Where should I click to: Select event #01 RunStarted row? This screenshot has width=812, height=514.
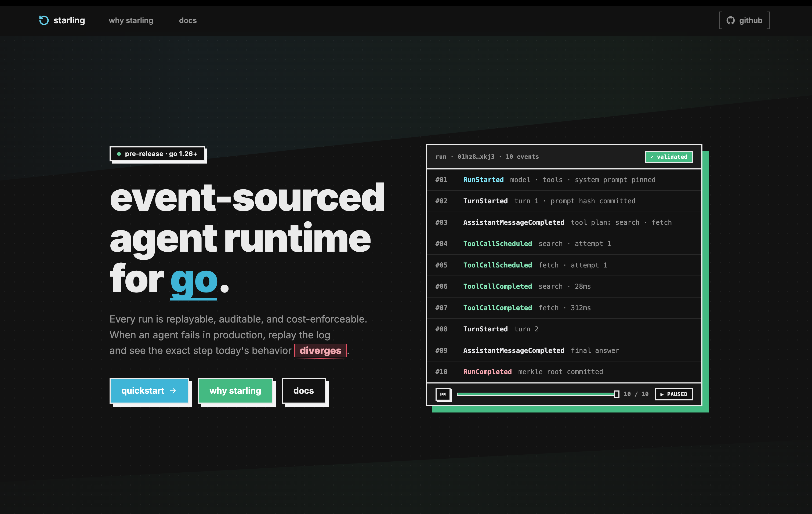pyautogui.click(x=564, y=180)
